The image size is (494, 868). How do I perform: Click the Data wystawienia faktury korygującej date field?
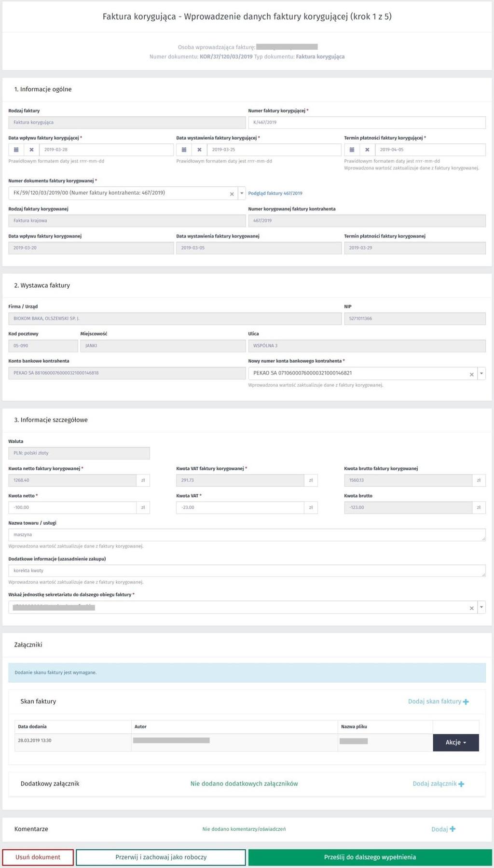(274, 150)
